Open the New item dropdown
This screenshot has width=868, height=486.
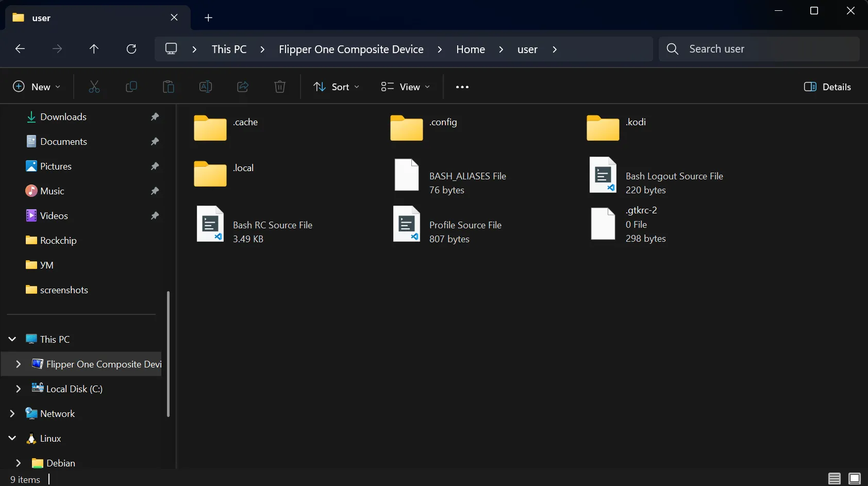(x=37, y=87)
